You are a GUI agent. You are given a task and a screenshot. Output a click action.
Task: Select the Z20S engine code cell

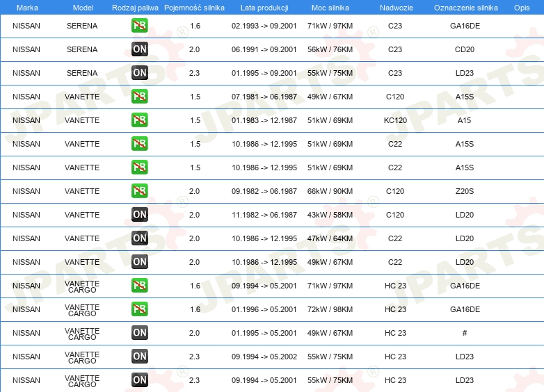click(465, 191)
